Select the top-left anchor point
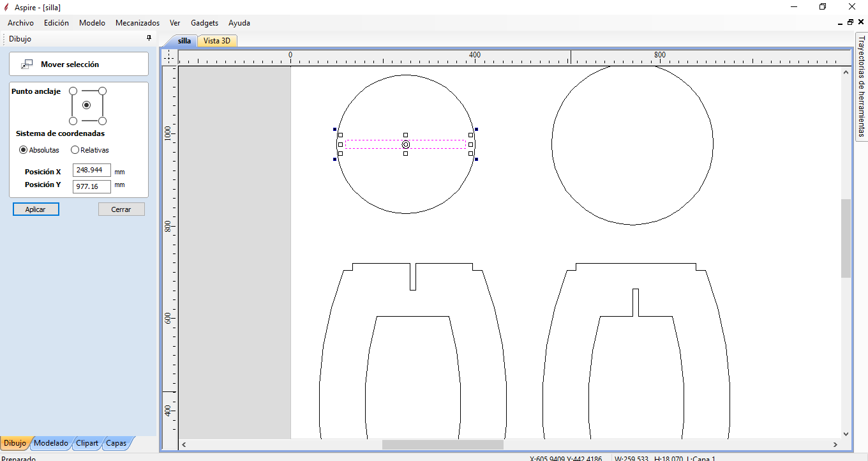Screen dimensions: 868x461 click(73, 91)
